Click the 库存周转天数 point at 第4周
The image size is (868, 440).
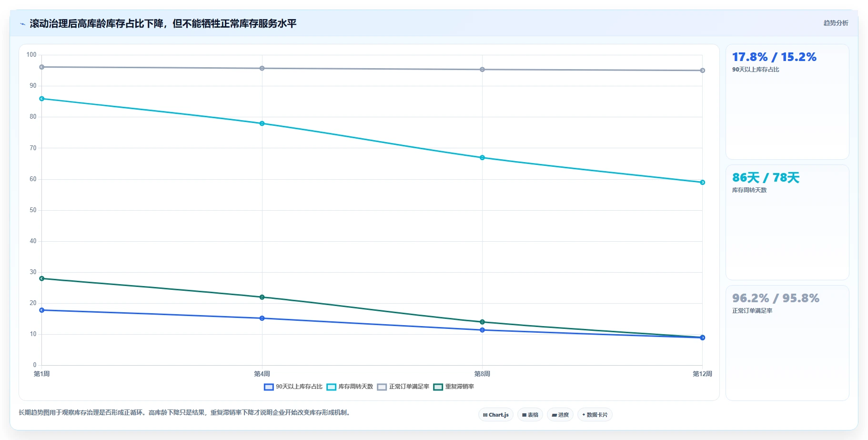262,123
